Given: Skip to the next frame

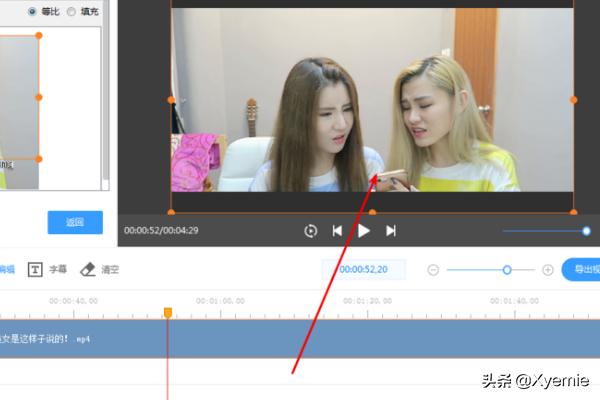Looking at the screenshot, I should pos(391,231).
